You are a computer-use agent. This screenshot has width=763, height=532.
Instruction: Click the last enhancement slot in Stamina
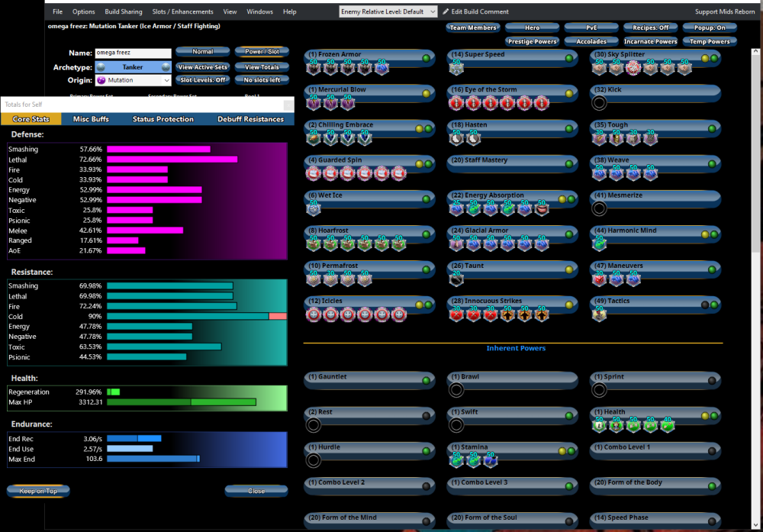tap(491, 460)
